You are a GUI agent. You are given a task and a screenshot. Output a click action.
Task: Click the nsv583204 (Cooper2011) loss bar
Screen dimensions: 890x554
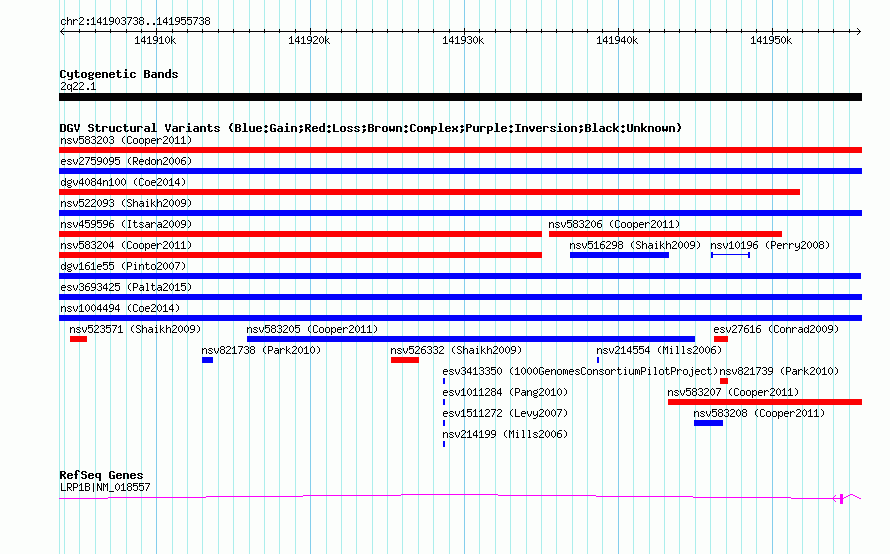tap(300, 255)
